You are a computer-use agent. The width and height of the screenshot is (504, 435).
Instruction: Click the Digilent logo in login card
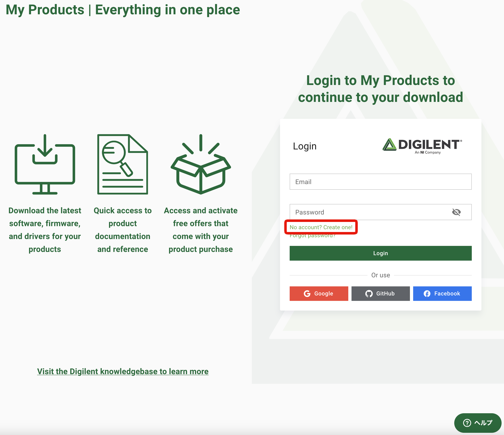tap(422, 146)
